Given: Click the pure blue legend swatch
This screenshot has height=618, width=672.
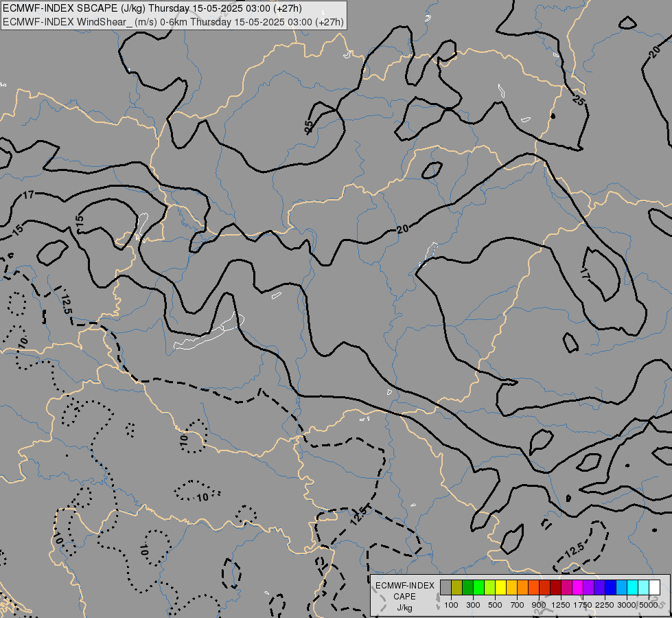Looking at the screenshot, I should tap(610, 588).
